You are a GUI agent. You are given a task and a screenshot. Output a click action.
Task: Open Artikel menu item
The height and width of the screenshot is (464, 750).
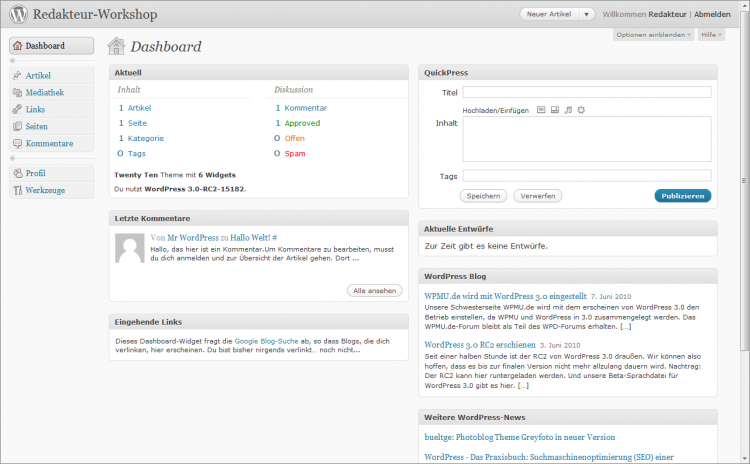pyautogui.click(x=52, y=76)
